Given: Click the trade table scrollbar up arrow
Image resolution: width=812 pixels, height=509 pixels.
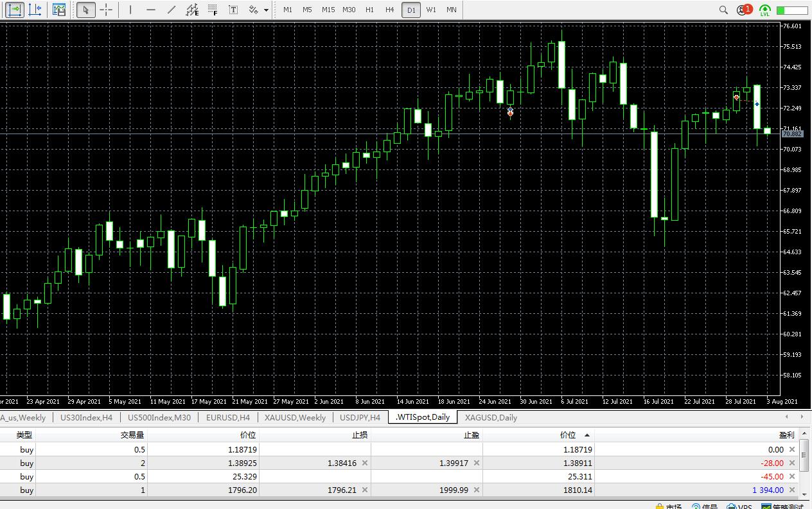Looking at the screenshot, I should [805, 435].
